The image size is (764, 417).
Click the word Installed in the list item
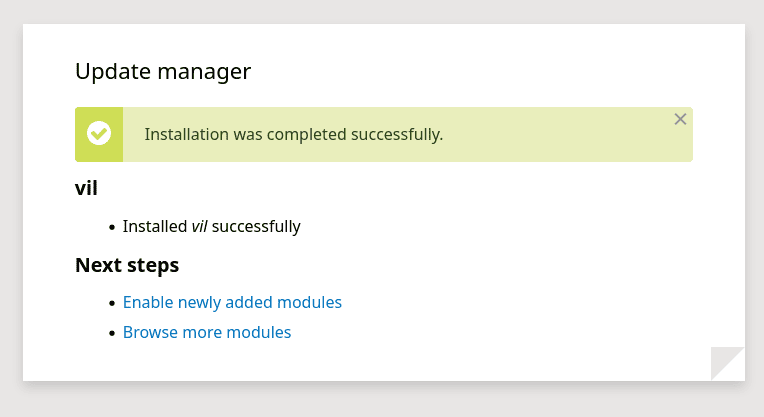click(x=154, y=227)
